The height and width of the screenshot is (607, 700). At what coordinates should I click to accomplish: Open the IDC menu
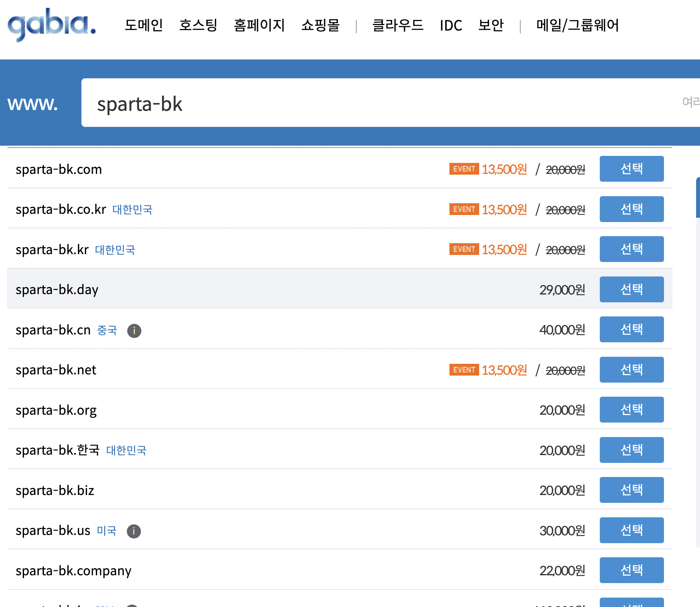[451, 25]
